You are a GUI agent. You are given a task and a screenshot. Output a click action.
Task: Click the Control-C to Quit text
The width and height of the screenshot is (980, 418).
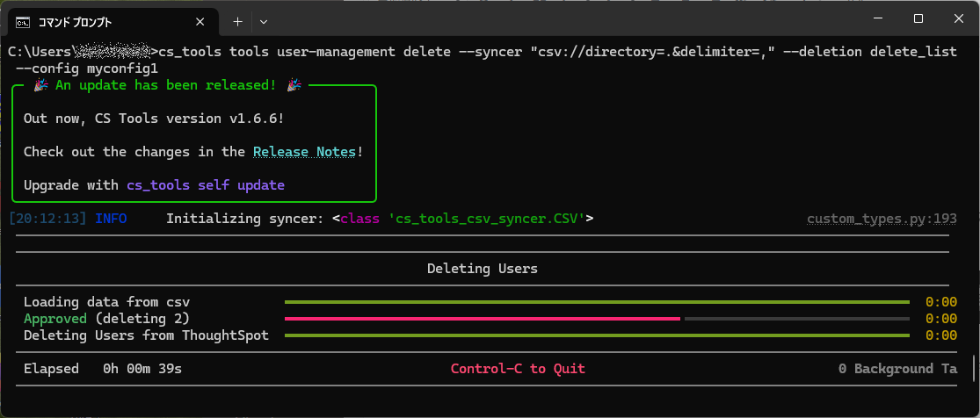click(x=518, y=369)
